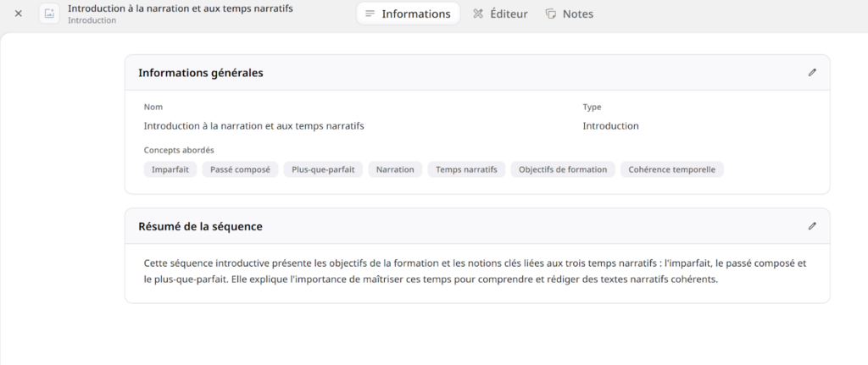Click the sequence summary paragraph text
Viewport: 868px width, 365px height.
[x=475, y=271]
